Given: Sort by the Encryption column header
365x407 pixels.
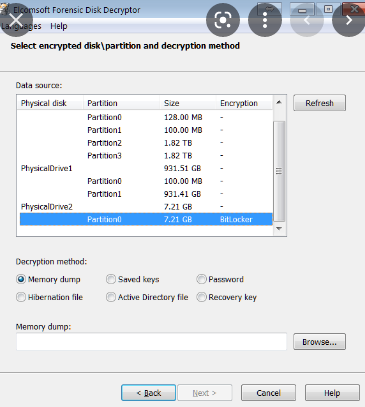Looking at the screenshot, I should click(244, 103).
